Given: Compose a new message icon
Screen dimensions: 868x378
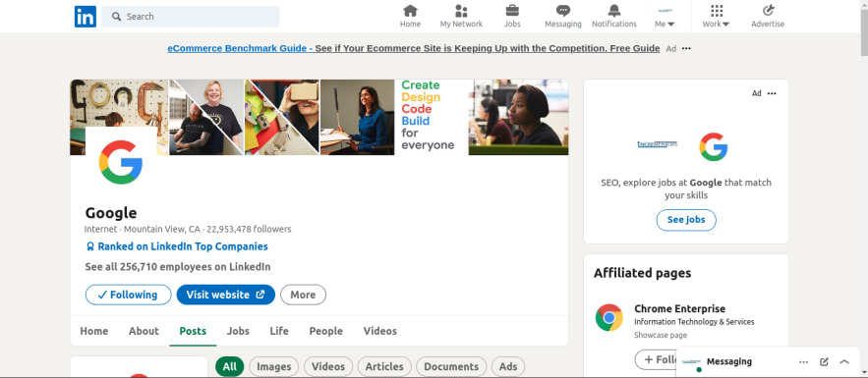Looking at the screenshot, I should click(x=825, y=362).
